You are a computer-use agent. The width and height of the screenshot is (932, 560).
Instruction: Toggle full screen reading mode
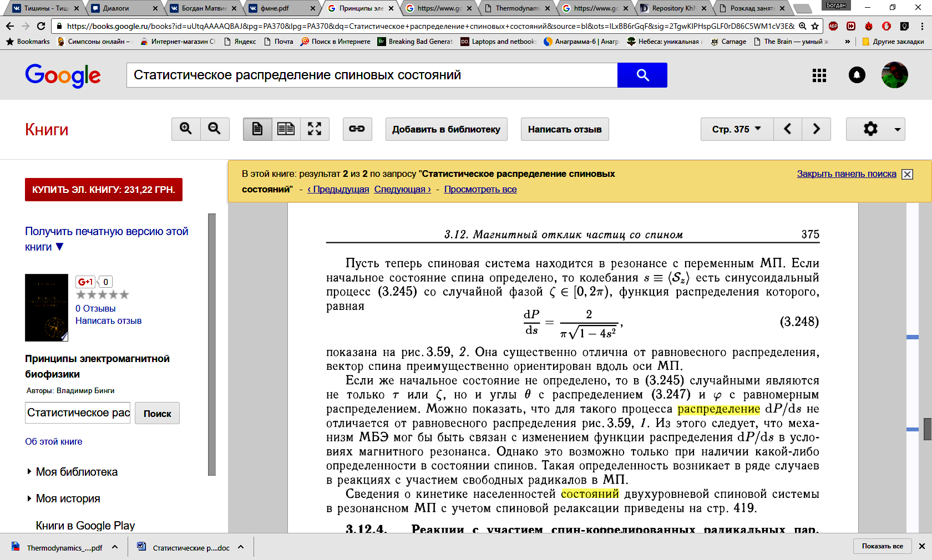[315, 129]
